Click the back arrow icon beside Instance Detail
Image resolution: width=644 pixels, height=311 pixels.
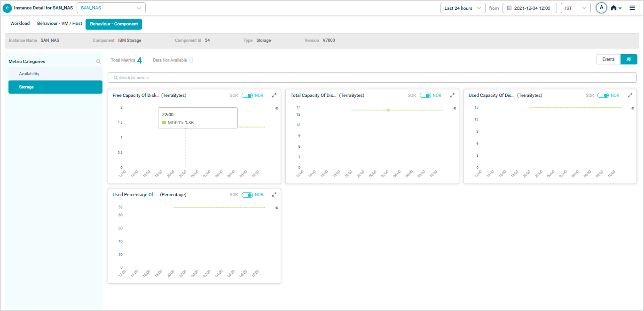click(8, 8)
